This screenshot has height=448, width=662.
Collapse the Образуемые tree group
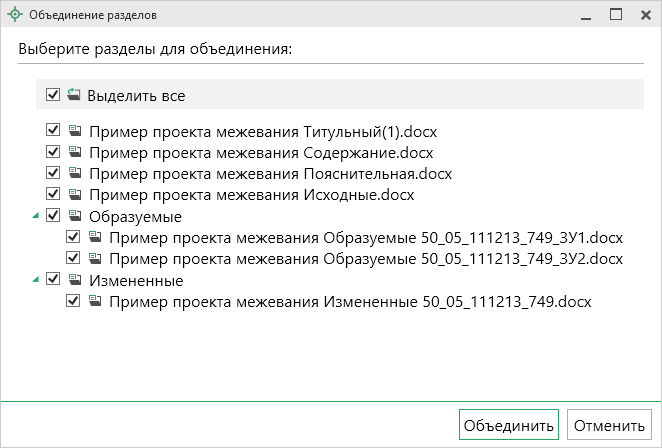[x=36, y=216]
